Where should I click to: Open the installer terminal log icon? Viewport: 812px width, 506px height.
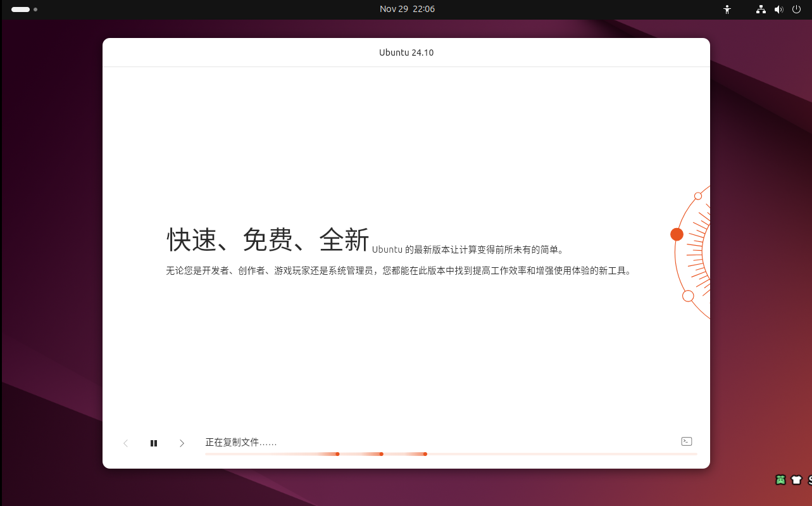pyautogui.click(x=686, y=441)
